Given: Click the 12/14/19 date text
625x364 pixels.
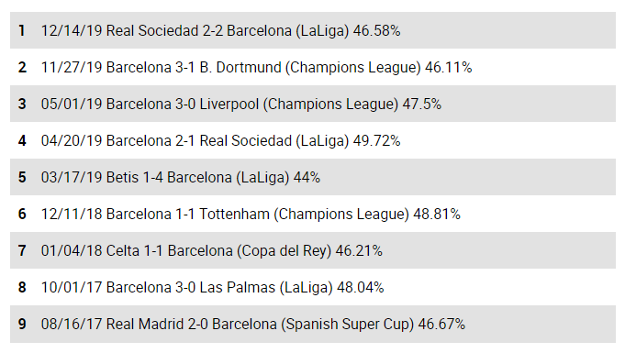Looking at the screenshot, I should coord(72,30).
